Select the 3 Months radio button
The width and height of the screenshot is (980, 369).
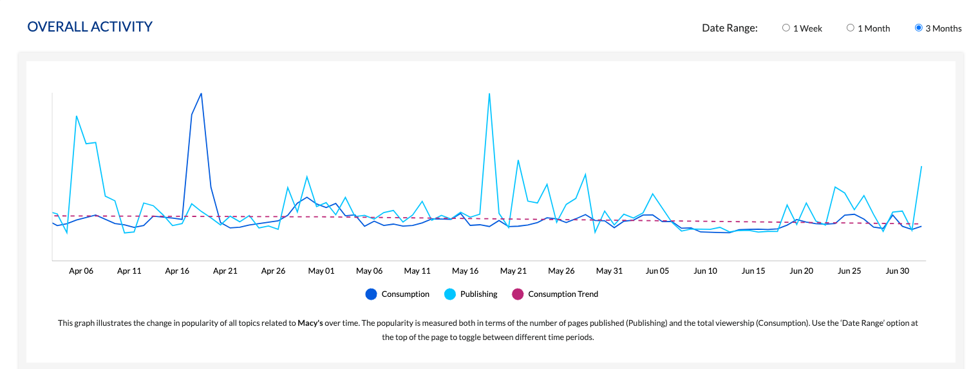[x=919, y=28]
